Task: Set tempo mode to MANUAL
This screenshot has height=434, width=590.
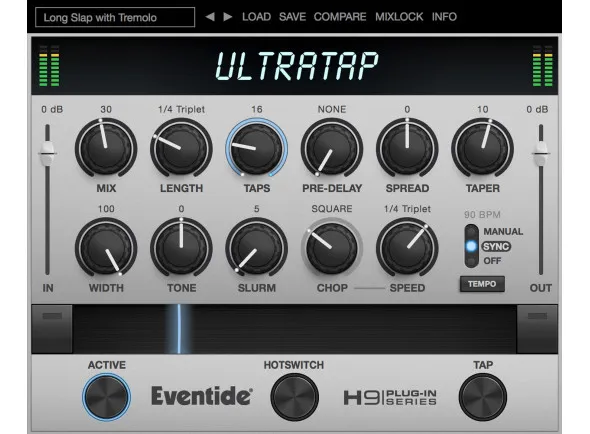Action: [503, 231]
